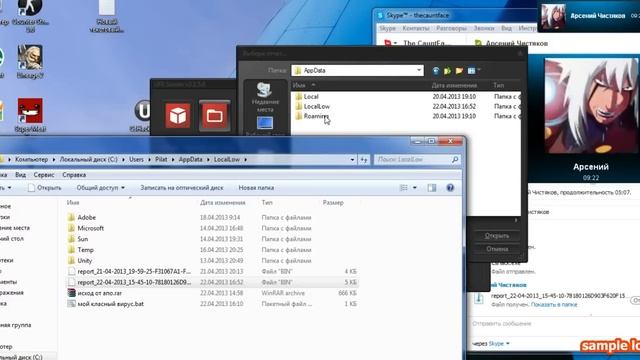Select исход от ano.rar archive
640x360 pixels.
100,293
